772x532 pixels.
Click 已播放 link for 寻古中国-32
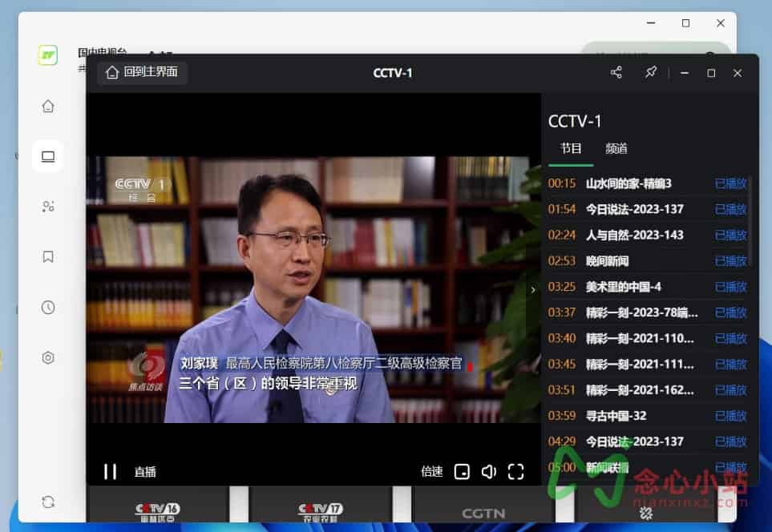coord(730,416)
